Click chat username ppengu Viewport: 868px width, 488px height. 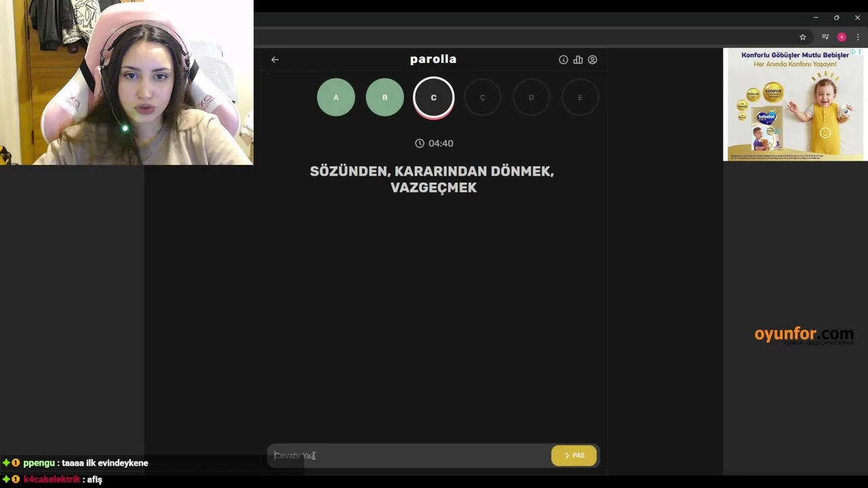[39, 463]
